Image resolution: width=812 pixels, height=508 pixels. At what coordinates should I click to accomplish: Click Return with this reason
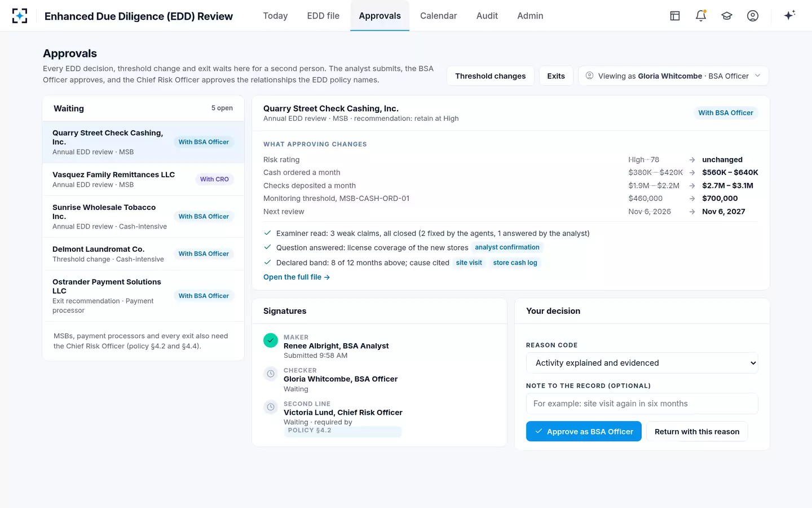(x=697, y=431)
